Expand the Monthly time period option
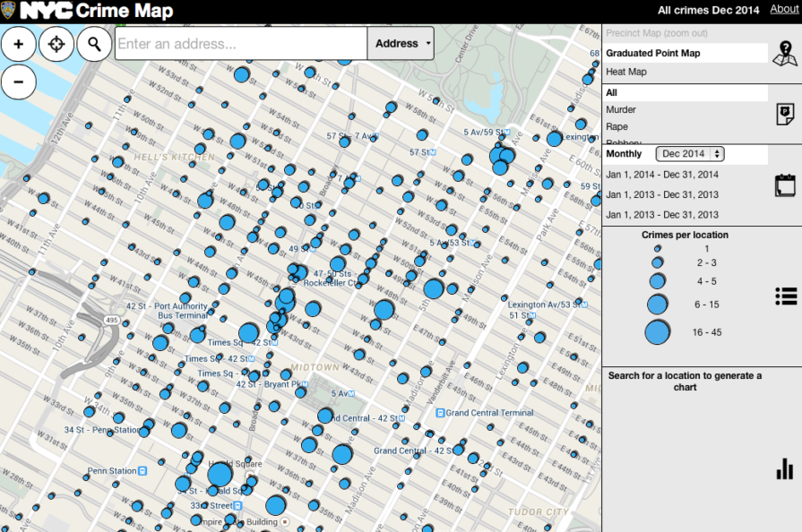This screenshot has width=802, height=532. (x=624, y=153)
